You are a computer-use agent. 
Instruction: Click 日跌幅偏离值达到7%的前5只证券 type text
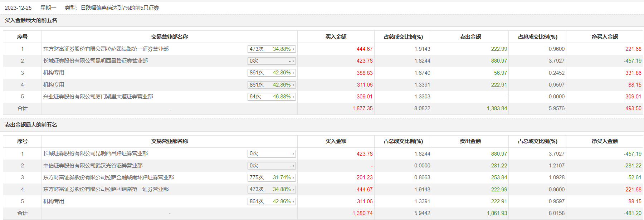click(x=120, y=8)
